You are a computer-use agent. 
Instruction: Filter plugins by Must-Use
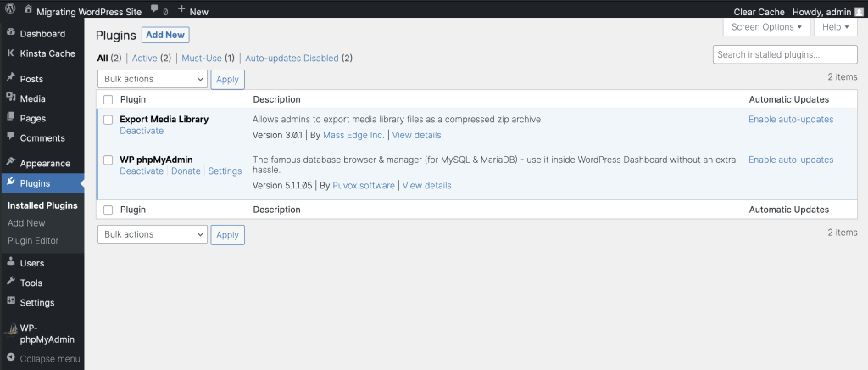pyautogui.click(x=202, y=59)
